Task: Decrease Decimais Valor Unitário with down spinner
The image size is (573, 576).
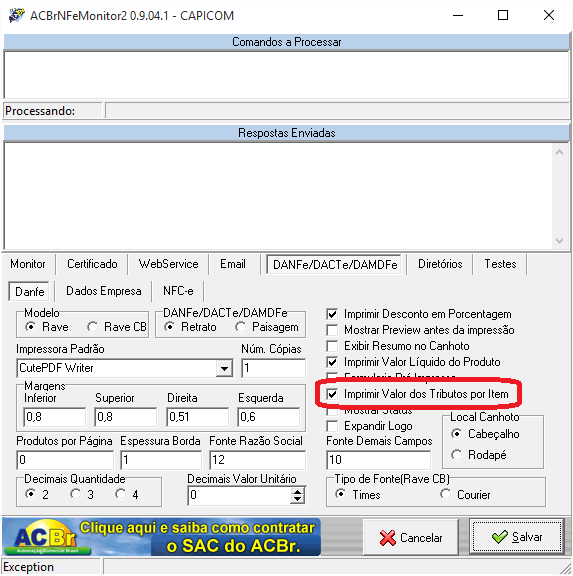Action: pyautogui.click(x=297, y=499)
